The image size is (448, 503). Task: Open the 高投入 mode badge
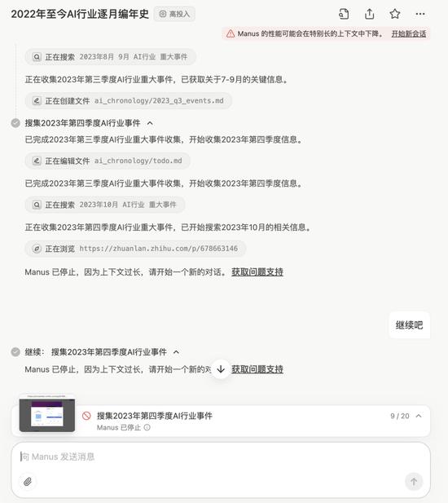tap(174, 14)
